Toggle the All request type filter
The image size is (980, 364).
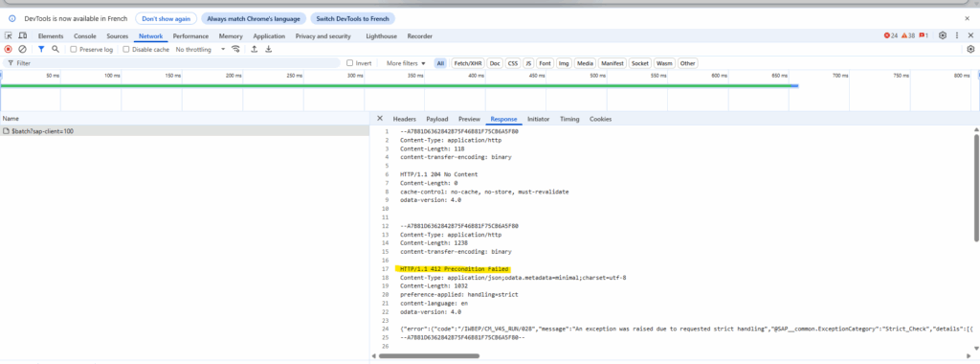click(440, 63)
